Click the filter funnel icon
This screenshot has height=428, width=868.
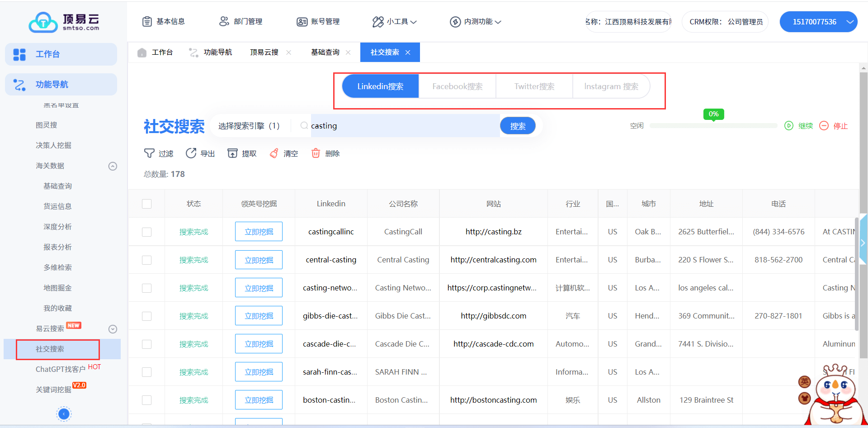coord(149,153)
